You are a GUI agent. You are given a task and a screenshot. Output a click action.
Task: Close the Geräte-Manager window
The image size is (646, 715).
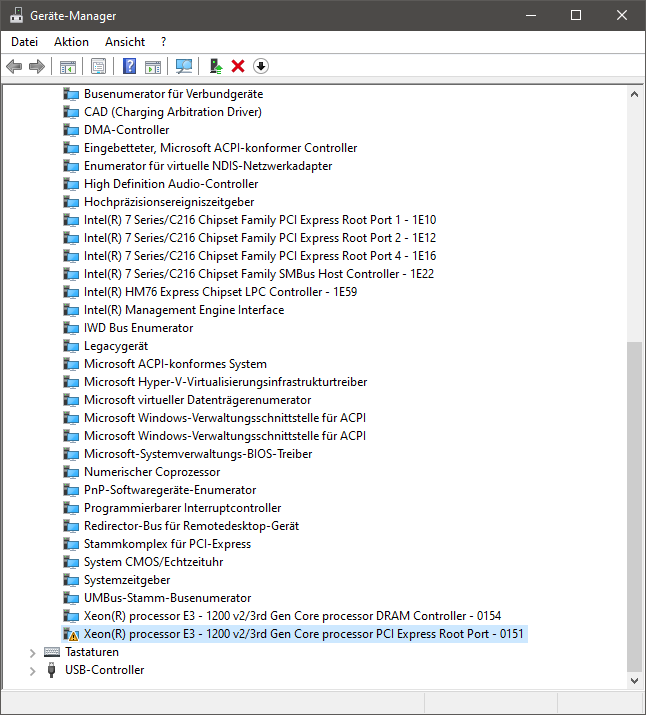coord(622,16)
